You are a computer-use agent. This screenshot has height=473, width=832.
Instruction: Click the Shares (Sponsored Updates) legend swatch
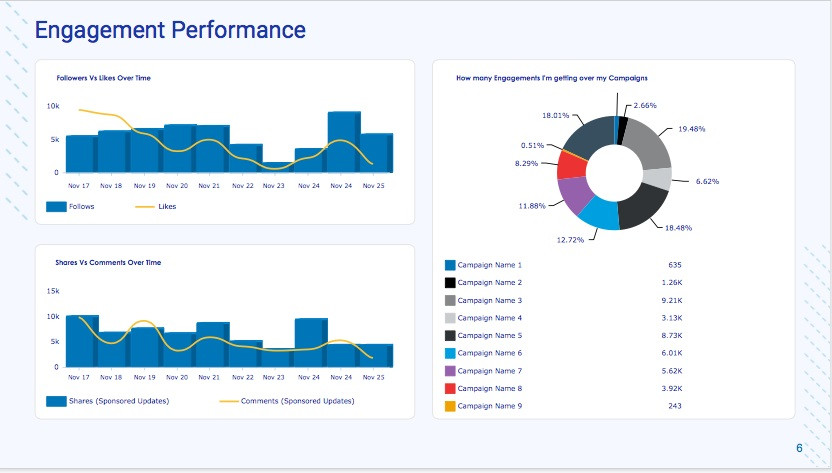(56, 401)
